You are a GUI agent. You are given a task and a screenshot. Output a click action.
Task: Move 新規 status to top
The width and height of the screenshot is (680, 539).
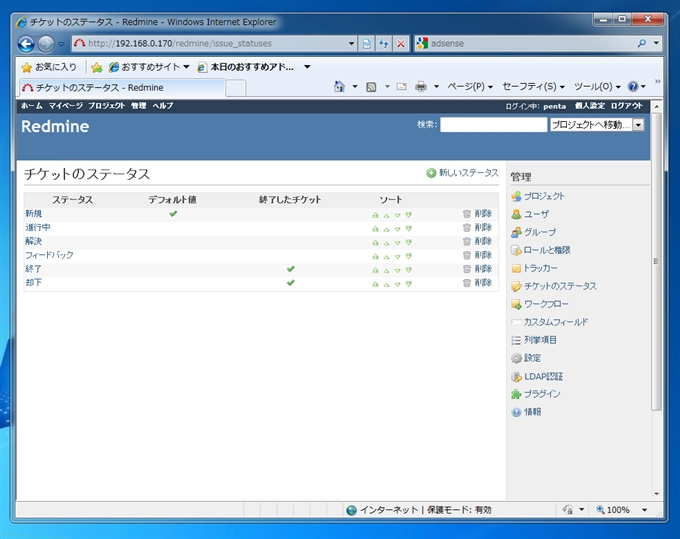[x=375, y=215]
